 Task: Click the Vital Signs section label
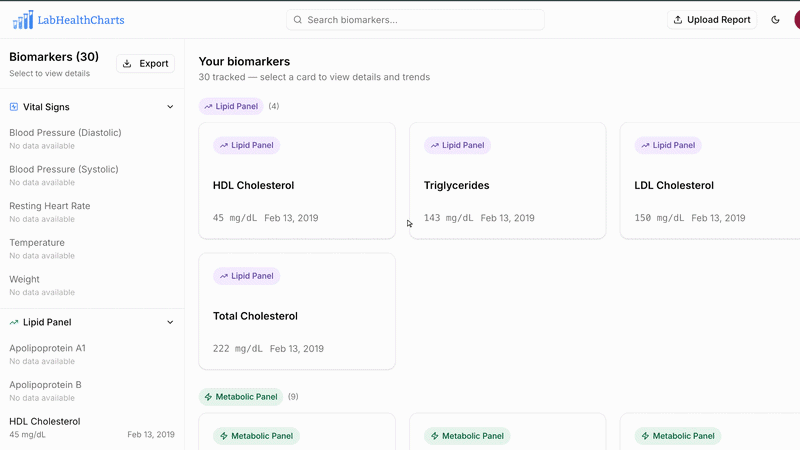[x=46, y=107]
